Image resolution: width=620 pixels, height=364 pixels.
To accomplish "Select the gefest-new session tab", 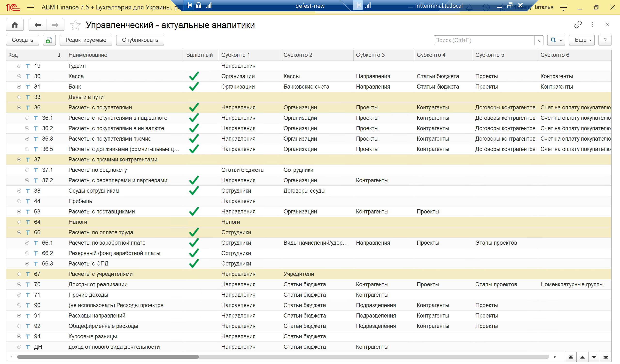I will coord(310,6).
